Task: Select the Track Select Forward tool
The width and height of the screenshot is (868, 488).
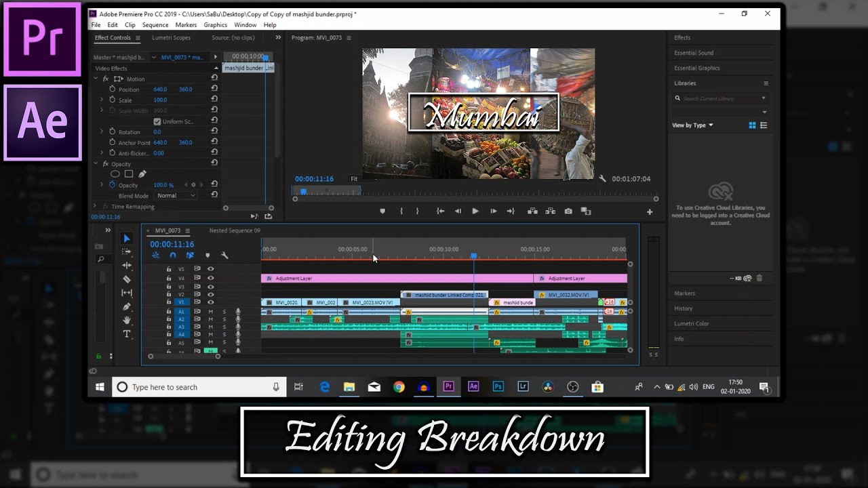Action: point(127,251)
